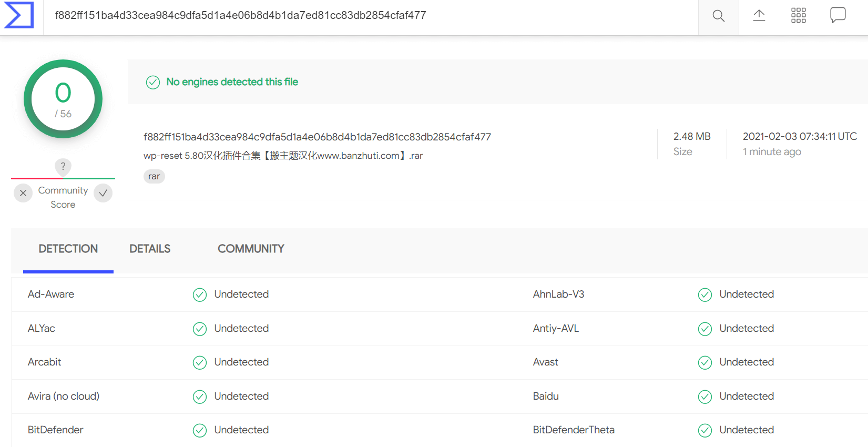Click the Avast engine name

pyautogui.click(x=546, y=362)
